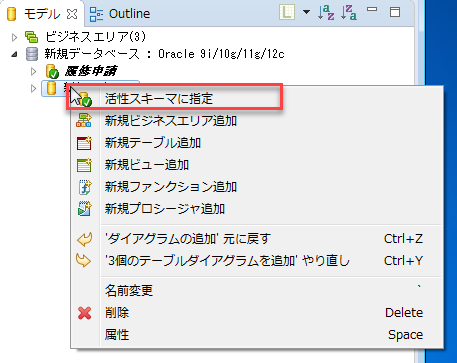Click the business area folder icon
Viewport: 457px width, 363px height.
(x=32, y=37)
